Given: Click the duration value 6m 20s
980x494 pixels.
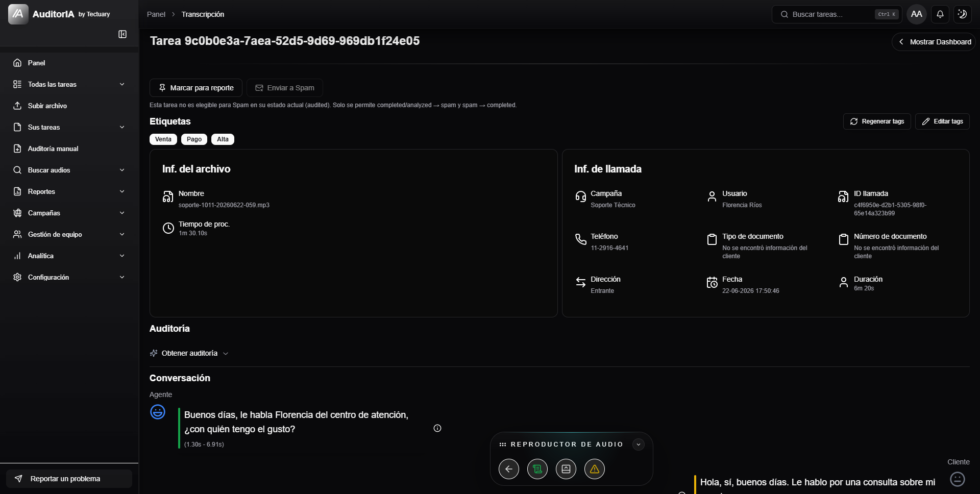Looking at the screenshot, I should 864,288.
